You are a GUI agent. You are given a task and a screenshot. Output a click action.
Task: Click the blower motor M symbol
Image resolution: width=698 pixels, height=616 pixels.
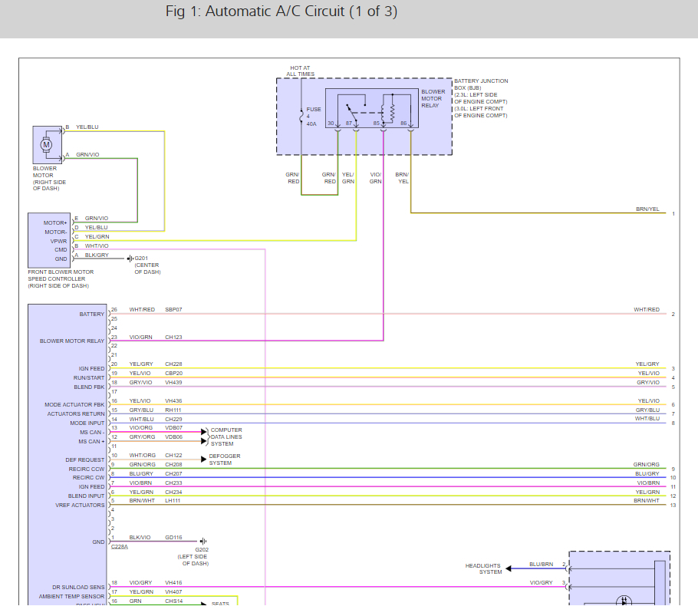pos(46,143)
